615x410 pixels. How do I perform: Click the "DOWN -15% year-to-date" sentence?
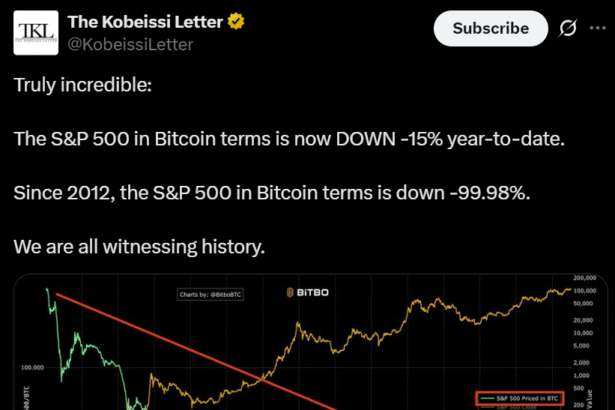click(x=288, y=139)
